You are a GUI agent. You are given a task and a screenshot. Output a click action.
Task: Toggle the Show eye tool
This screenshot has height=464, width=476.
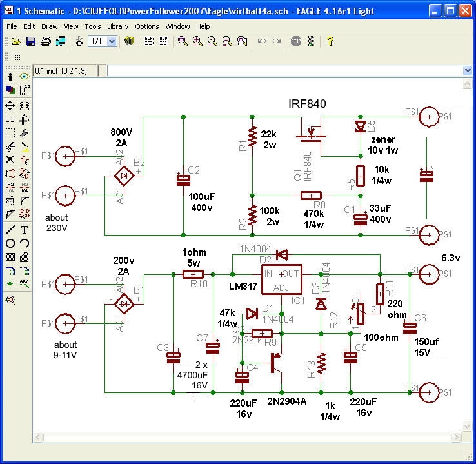[25, 77]
